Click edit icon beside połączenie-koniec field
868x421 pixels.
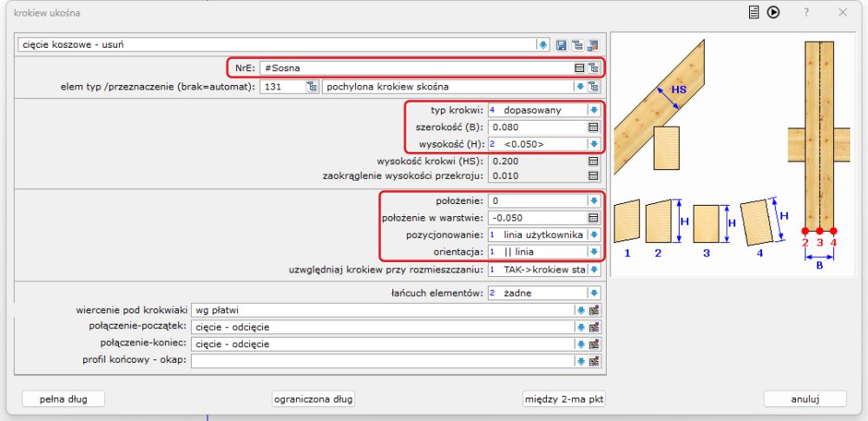595,344
